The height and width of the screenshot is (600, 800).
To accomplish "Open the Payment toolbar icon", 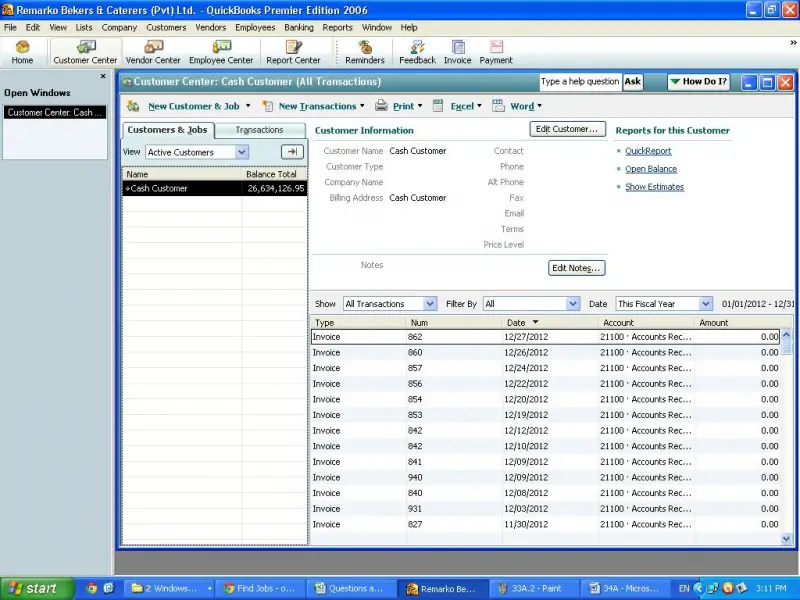I will click(x=495, y=53).
